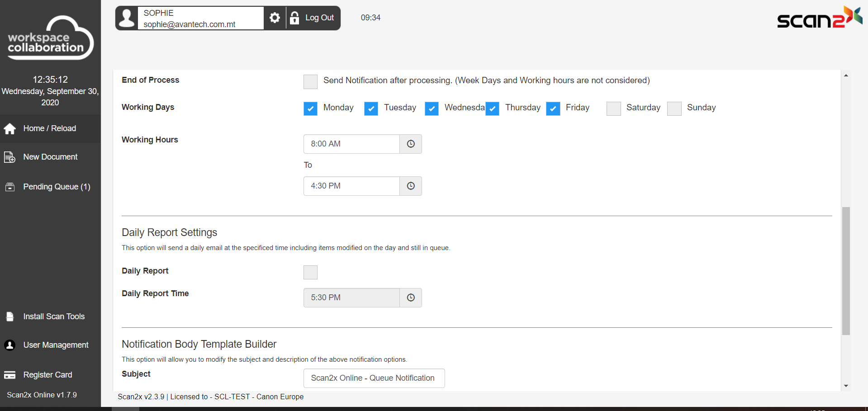868x411 pixels.
Task: Click the padlock Log Out icon
Action: coord(294,18)
